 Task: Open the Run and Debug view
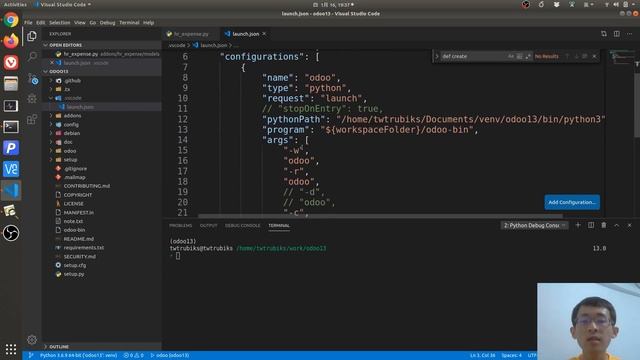click(32, 98)
